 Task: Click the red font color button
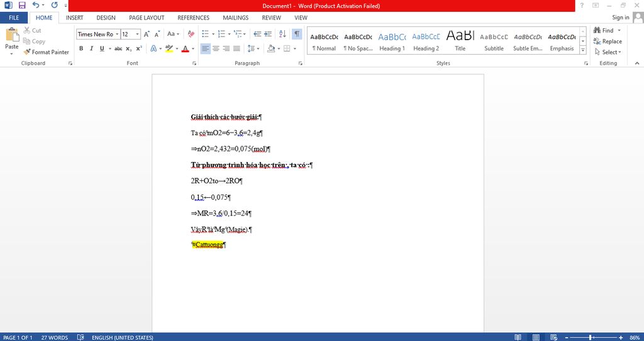tap(186, 48)
